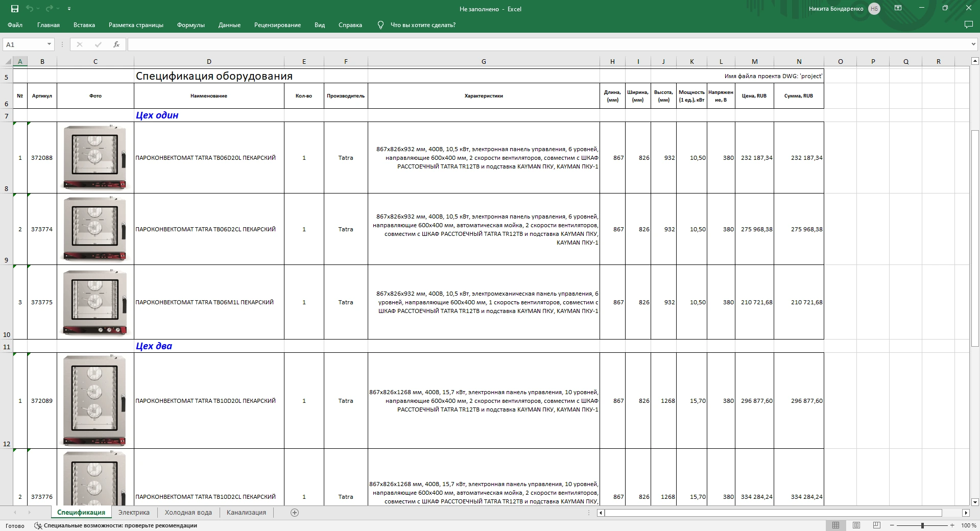Add a new sheet with plus icon
The image size is (980, 531).
295,513
